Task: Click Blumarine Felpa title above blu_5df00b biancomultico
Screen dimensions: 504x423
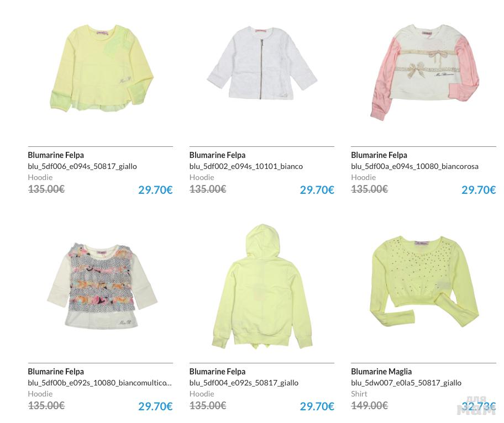Action: (x=56, y=372)
